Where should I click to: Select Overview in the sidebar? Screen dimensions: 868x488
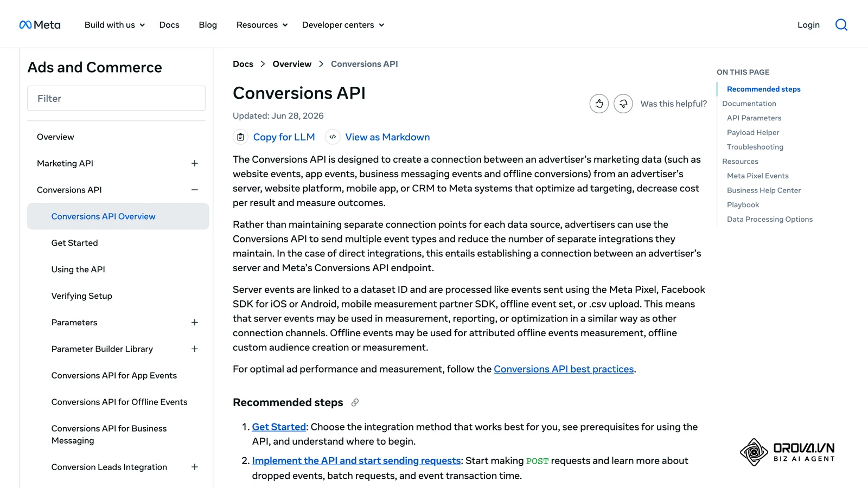tap(55, 137)
